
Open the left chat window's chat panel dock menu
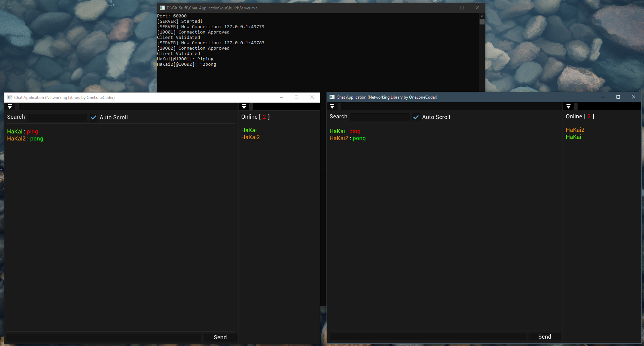point(10,107)
